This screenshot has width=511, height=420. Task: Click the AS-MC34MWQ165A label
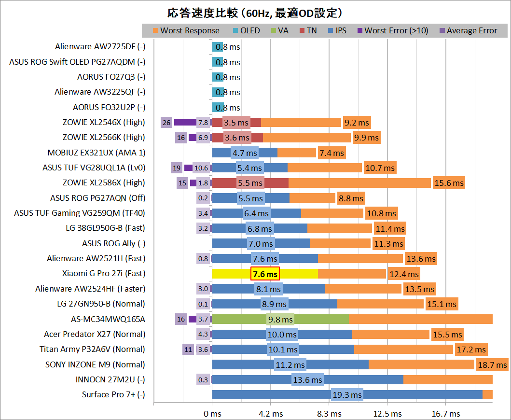tap(108, 319)
